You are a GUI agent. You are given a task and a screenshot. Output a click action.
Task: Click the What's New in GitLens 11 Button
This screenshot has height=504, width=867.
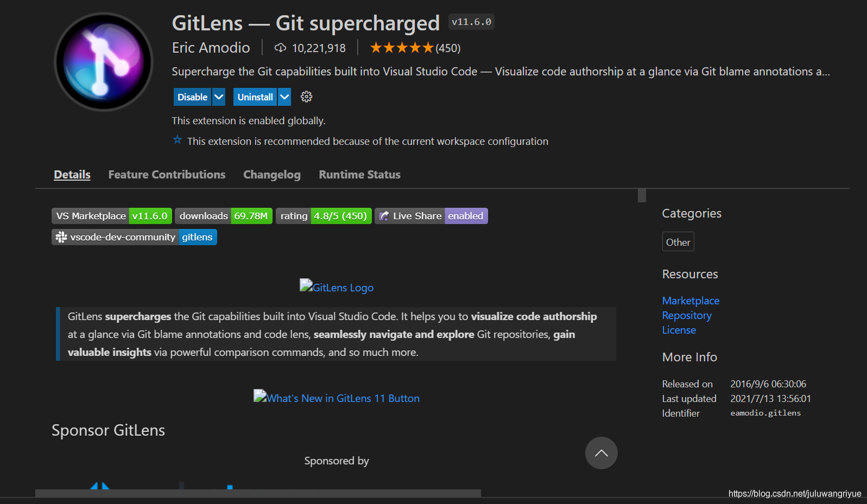click(337, 397)
